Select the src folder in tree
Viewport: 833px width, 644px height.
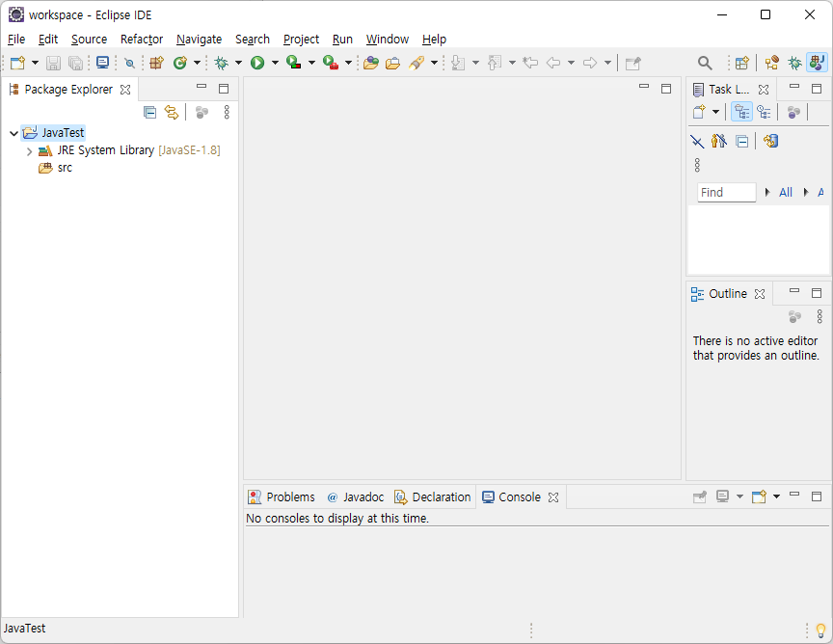[x=55, y=168]
